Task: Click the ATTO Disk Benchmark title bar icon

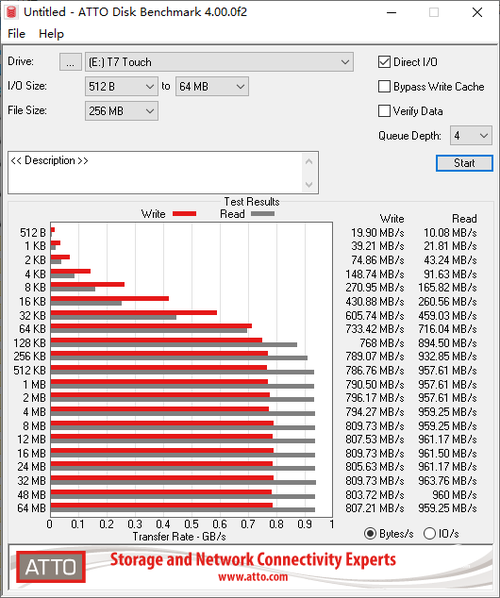Action: click(x=11, y=12)
